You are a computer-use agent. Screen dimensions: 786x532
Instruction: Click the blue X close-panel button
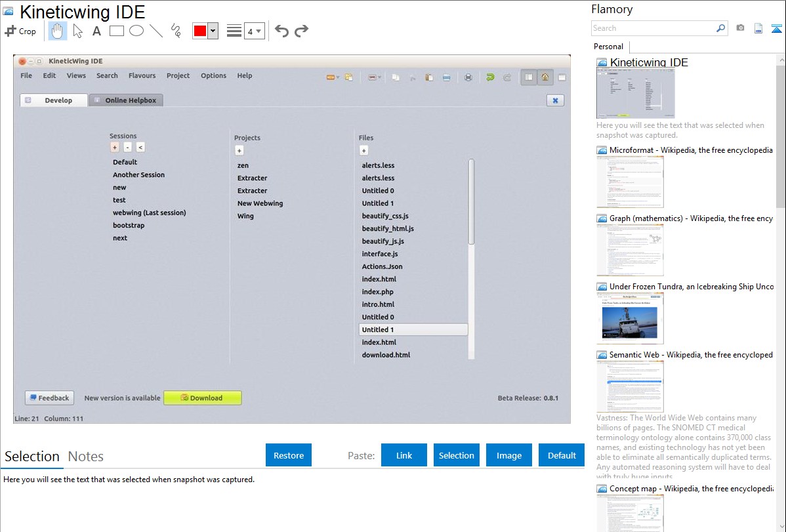pos(556,100)
